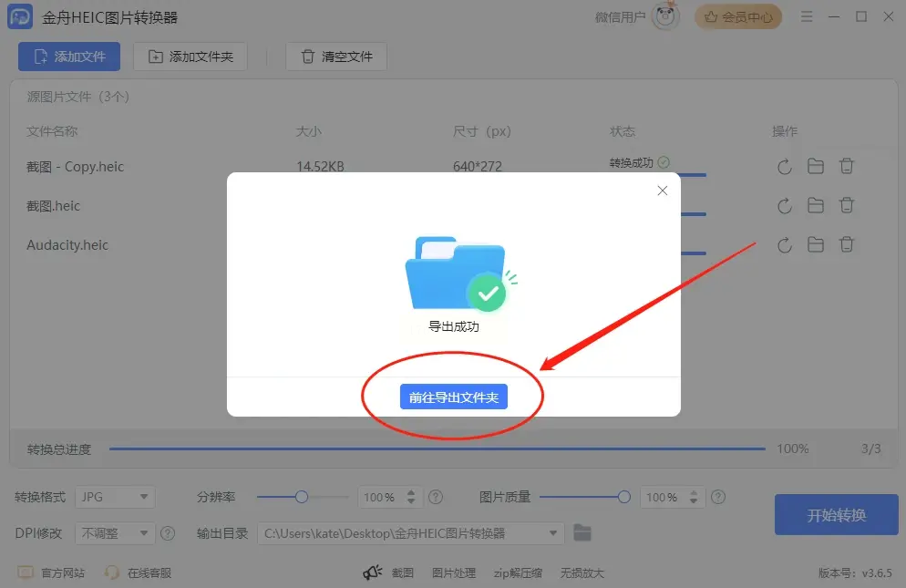Screen dimensions: 906x588
Task: Open the 转换格式 JPG dropdown
Action: [115, 497]
